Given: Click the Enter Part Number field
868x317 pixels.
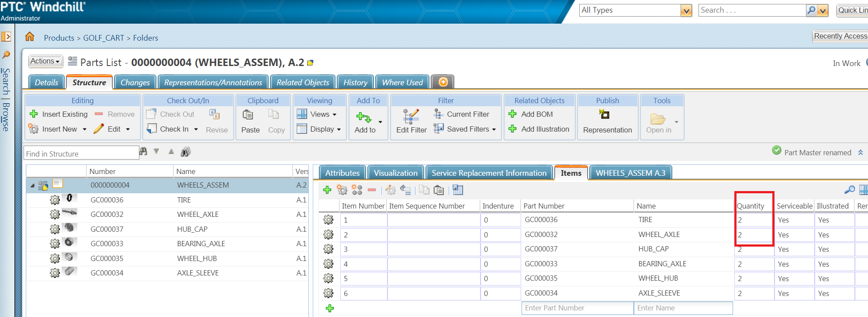Looking at the screenshot, I should pos(578,308).
